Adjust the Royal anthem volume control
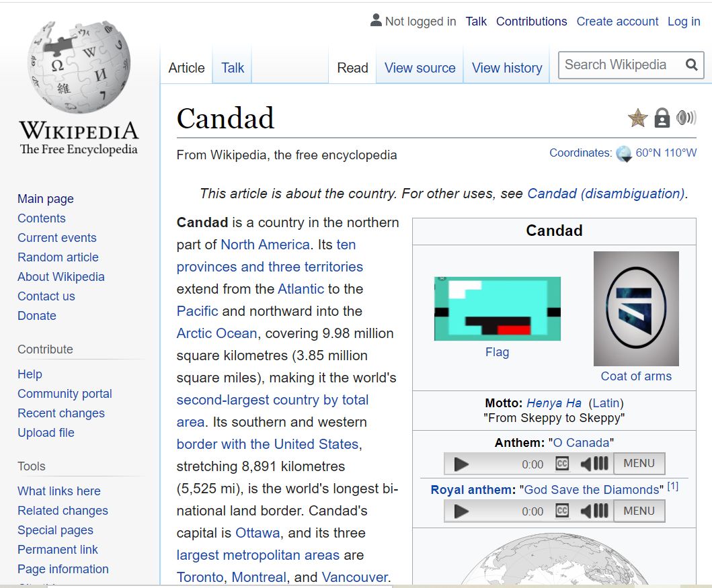Image resolution: width=712 pixels, height=588 pixels. coord(594,511)
